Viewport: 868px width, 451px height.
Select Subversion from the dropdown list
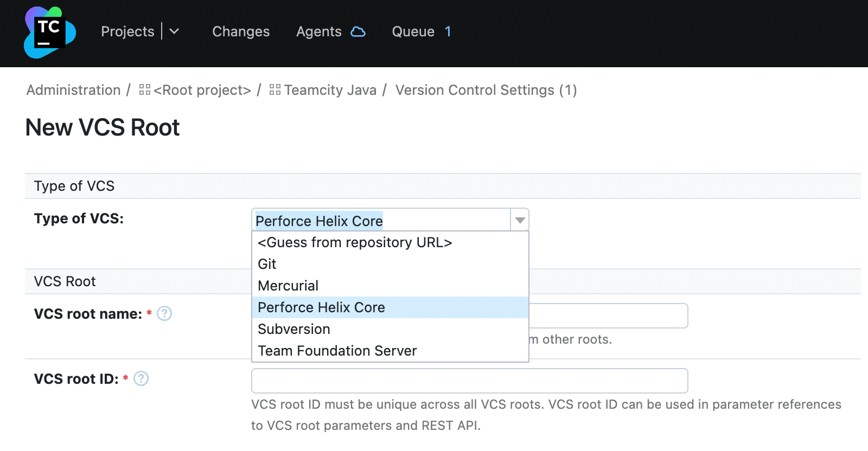[x=294, y=329]
